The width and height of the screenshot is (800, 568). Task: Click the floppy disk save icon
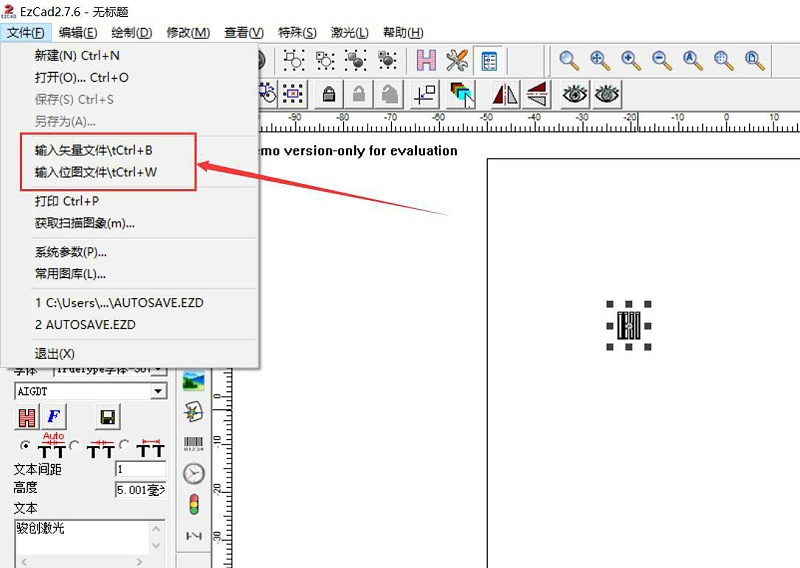107,417
